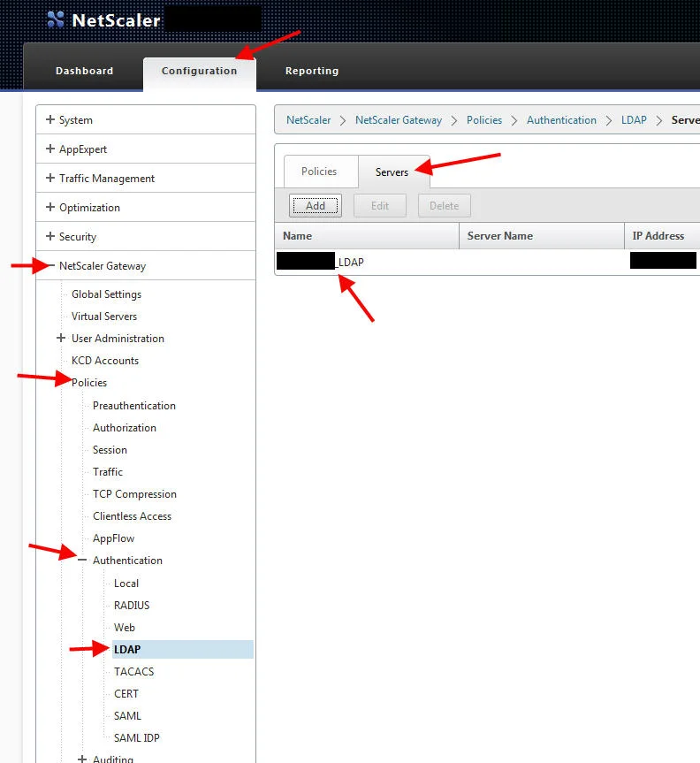Viewport: 700px width, 763px height.
Task: Select SAML IDP tree item
Action: pos(137,737)
